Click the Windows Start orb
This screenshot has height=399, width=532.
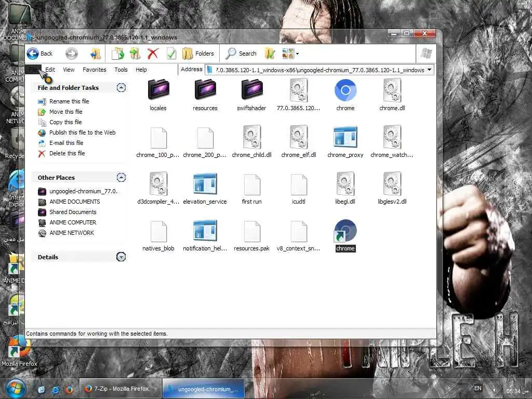(15, 389)
